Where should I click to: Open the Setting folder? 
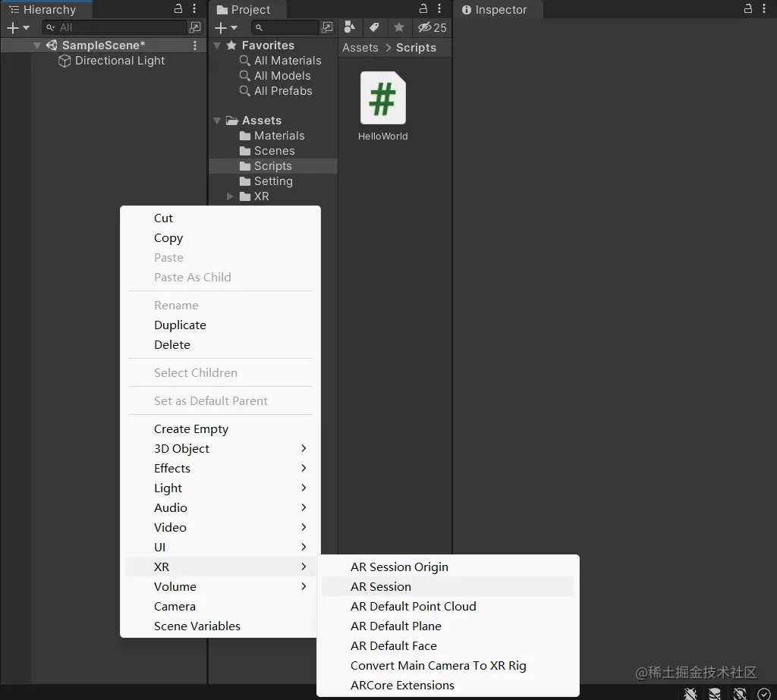[266, 181]
